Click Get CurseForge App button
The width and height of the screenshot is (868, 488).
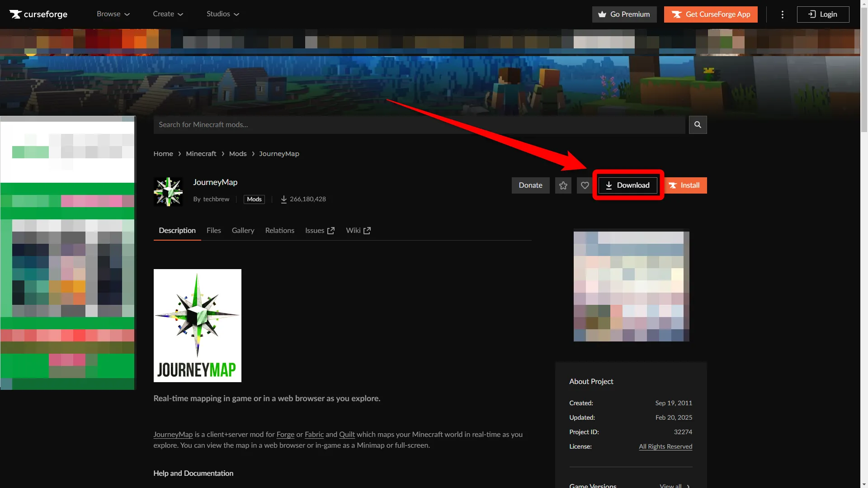[x=711, y=14]
